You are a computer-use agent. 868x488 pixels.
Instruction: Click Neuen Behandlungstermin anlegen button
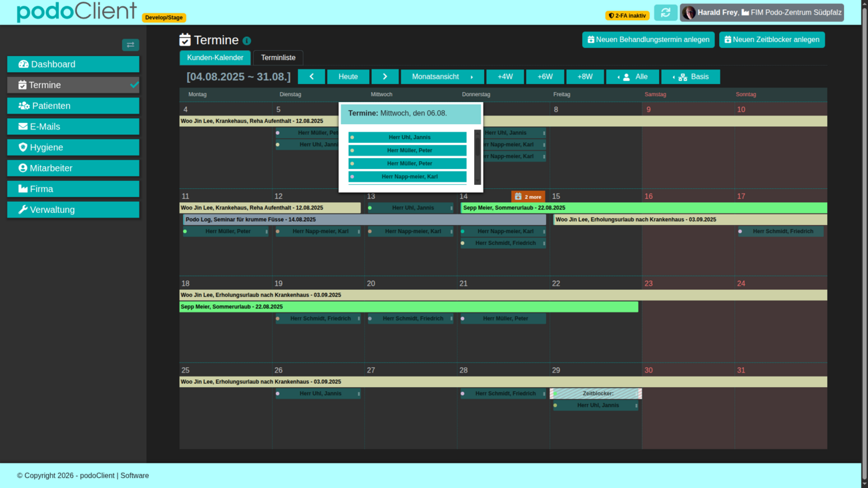click(x=648, y=40)
